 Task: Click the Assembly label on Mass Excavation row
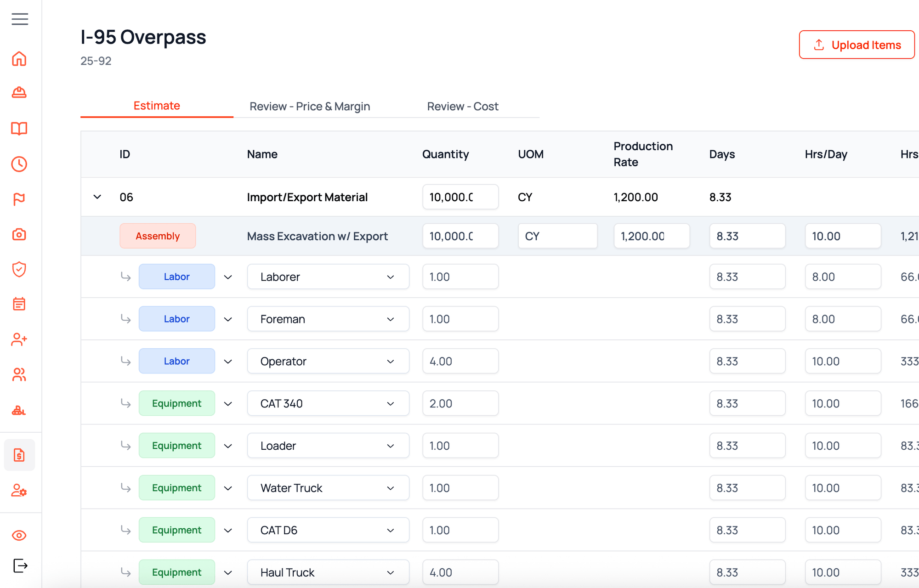158,236
